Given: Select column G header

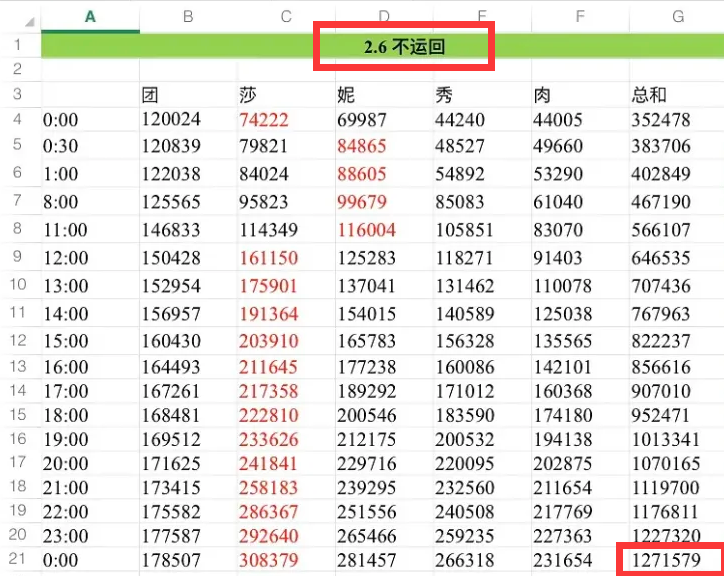Looking at the screenshot, I should coord(677,17).
